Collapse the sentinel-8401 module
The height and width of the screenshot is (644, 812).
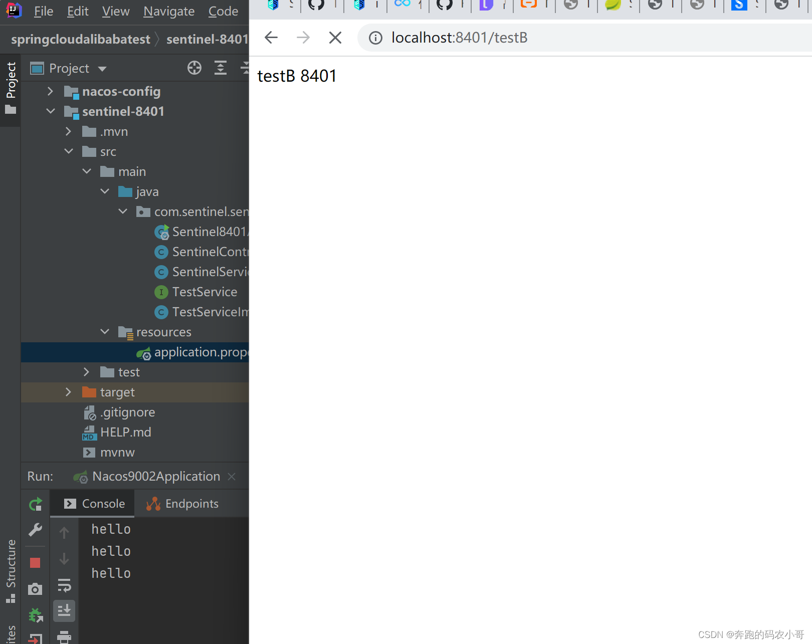pyautogui.click(x=50, y=111)
